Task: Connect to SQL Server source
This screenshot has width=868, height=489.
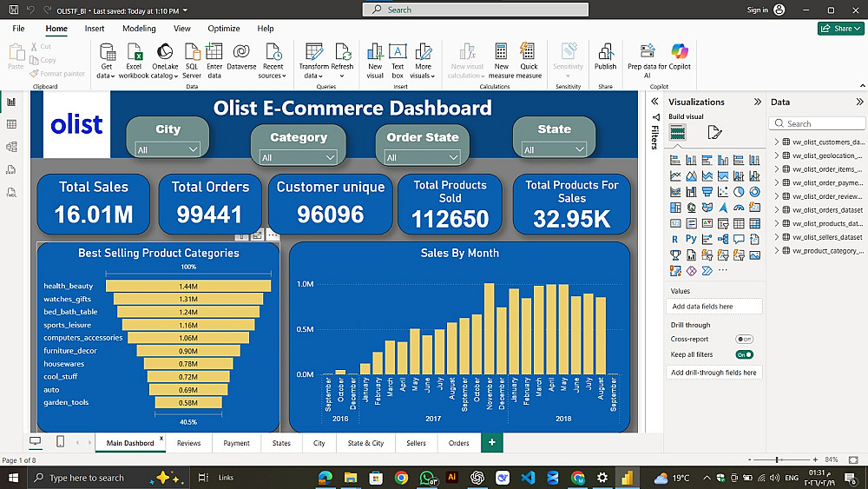Action: pyautogui.click(x=192, y=61)
